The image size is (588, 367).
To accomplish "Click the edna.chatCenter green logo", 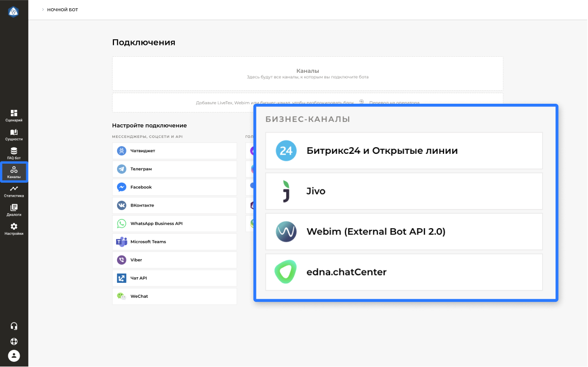I will tap(286, 272).
